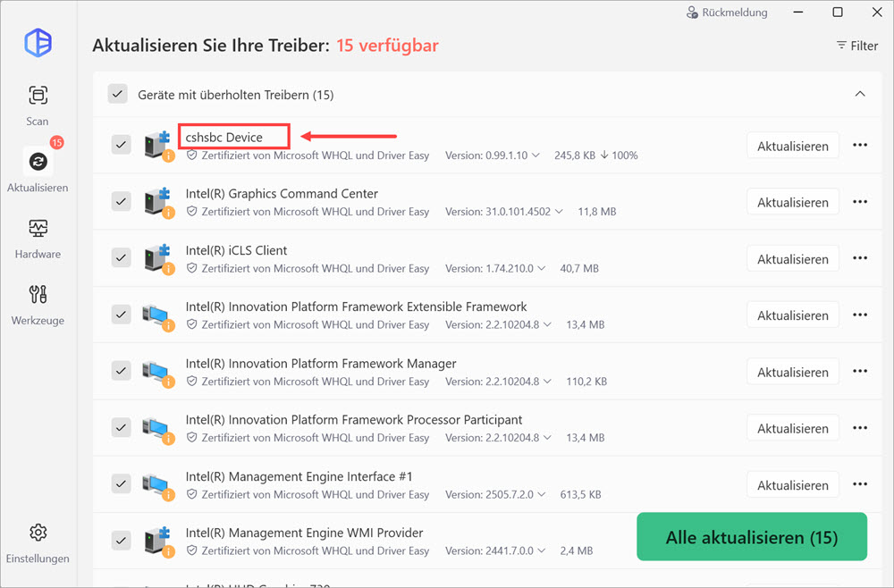
Task: Open more options for Extensible Framework row
Action: 860,315
